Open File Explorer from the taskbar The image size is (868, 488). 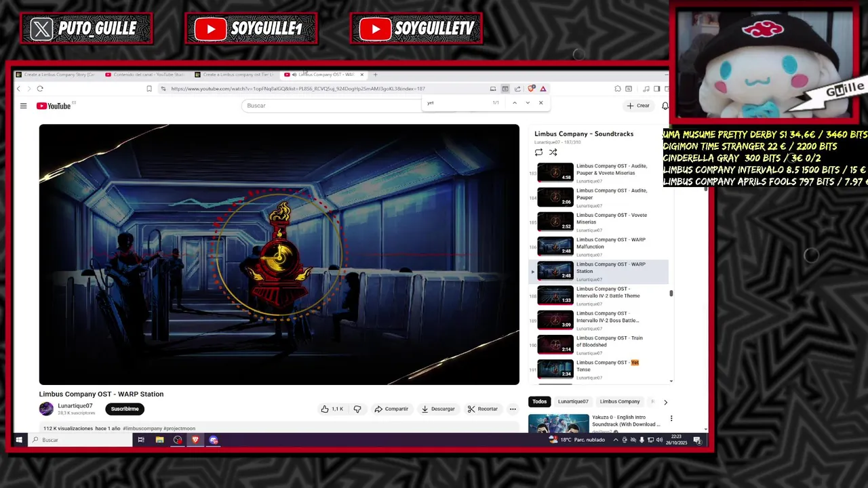[x=159, y=440]
